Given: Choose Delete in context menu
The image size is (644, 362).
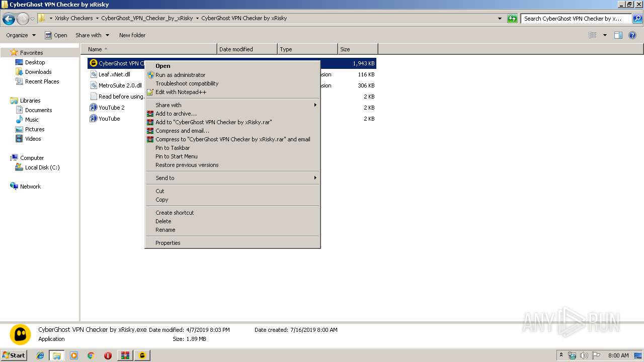Looking at the screenshot, I should 232,221.
